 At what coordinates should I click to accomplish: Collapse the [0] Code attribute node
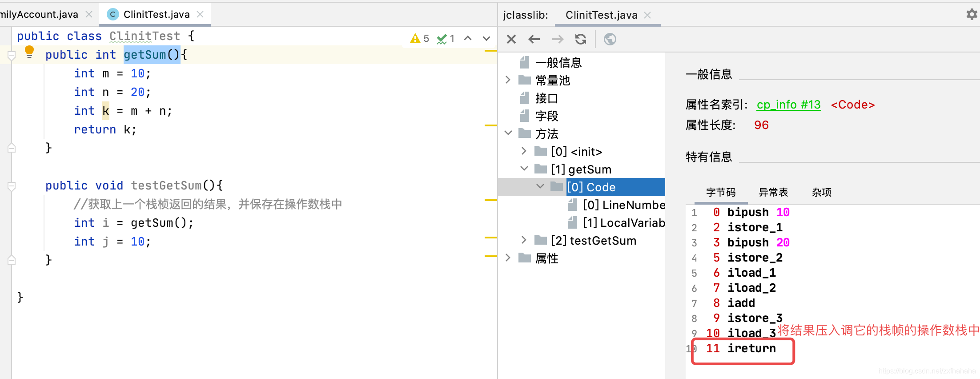pos(540,186)
